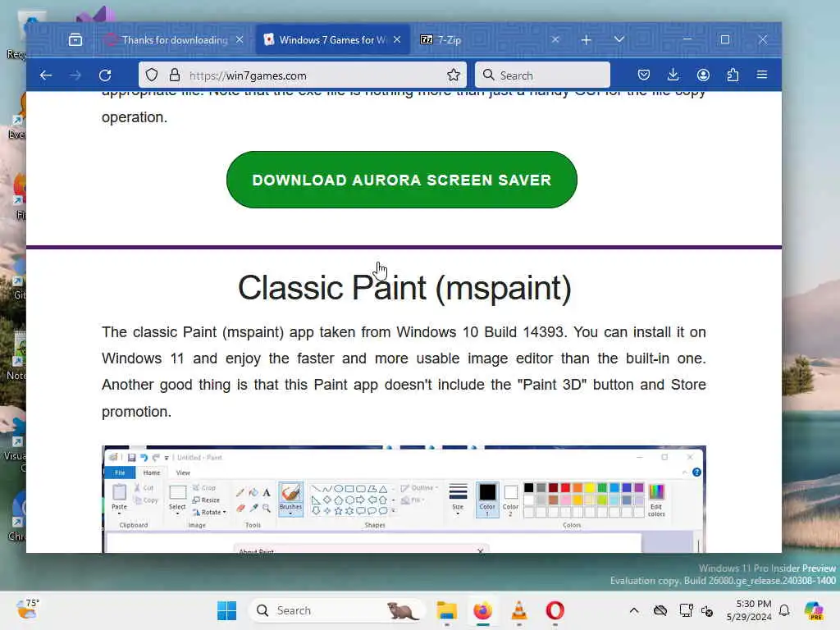Viewport: 840px width, 630px height.
Task: Close the Thanks for downloading tab
Action: (240, 39)
